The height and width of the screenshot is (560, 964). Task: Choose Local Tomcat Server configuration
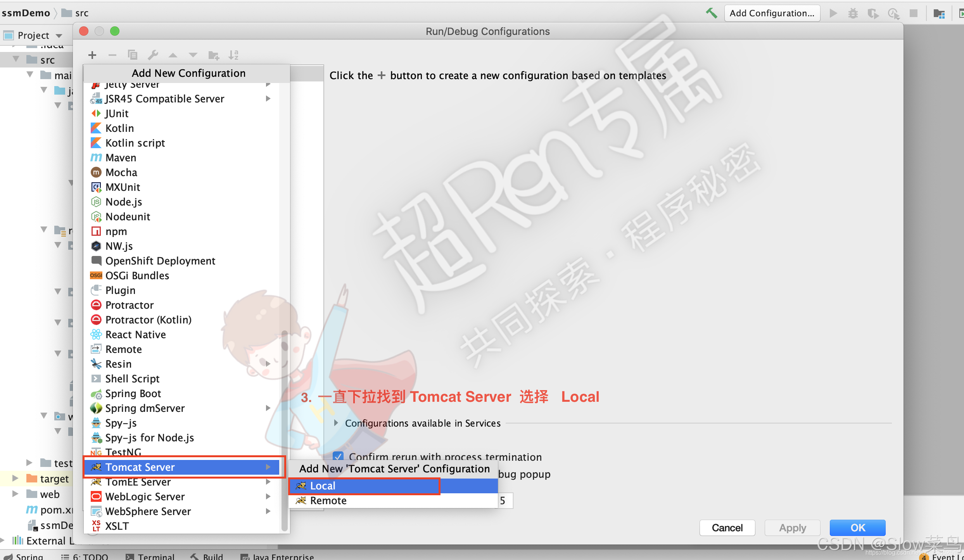coord(393,486)
